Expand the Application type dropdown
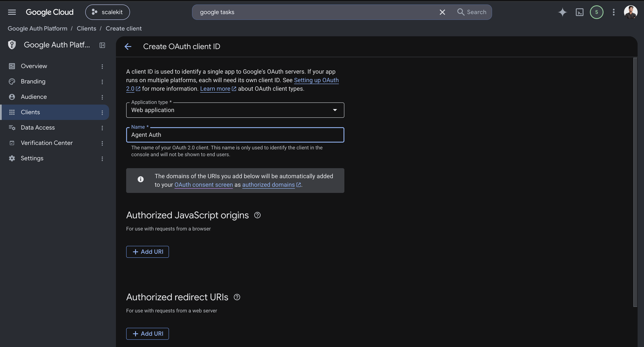 click(235, 110)
